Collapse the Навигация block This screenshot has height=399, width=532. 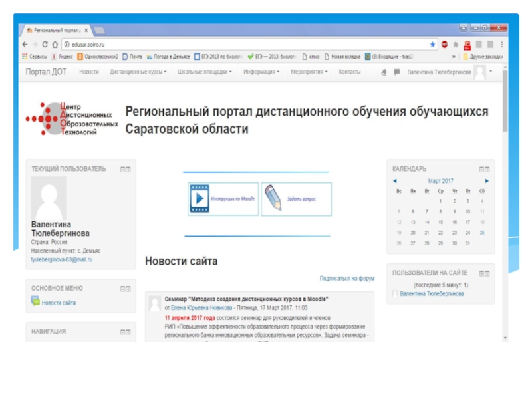(x=123, y=332)
